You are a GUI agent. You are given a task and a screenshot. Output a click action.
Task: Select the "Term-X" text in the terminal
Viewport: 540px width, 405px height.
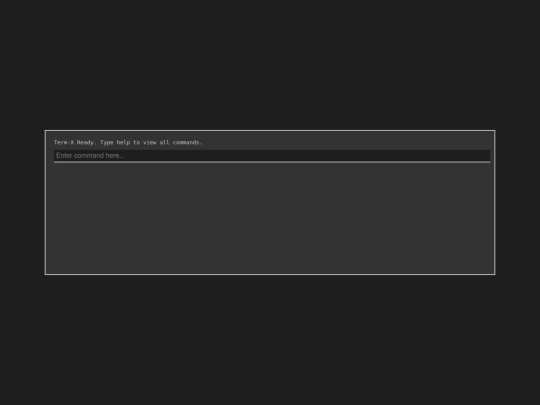point(64,142)
